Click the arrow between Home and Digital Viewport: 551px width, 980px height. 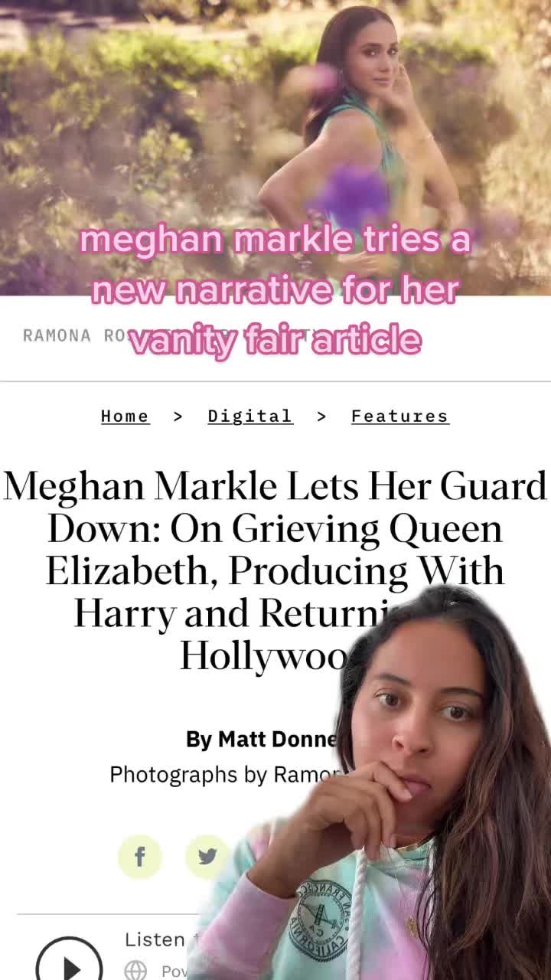tap(178, 416)
